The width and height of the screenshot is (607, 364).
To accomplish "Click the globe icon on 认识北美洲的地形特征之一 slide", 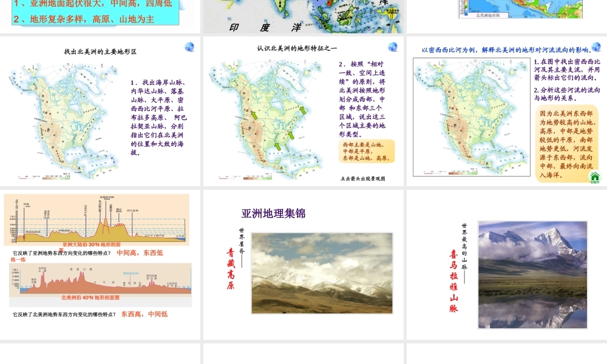I will click(x=393, y=47).
